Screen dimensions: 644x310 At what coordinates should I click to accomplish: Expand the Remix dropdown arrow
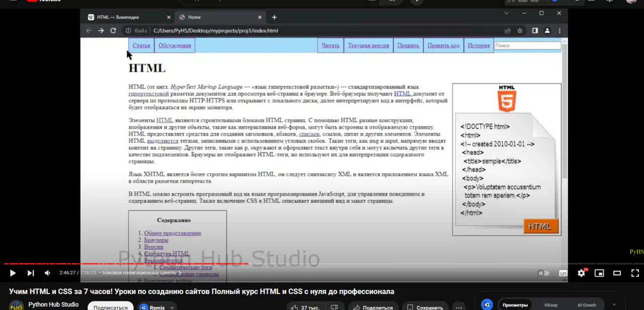[173, 307]
